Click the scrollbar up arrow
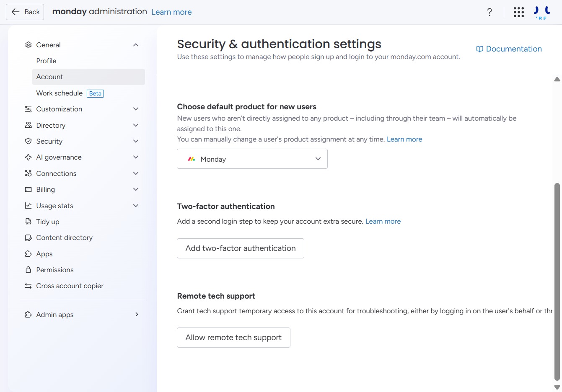Image resolution: width=562 pixels, height=392 pixels. (x=557, y=79)
